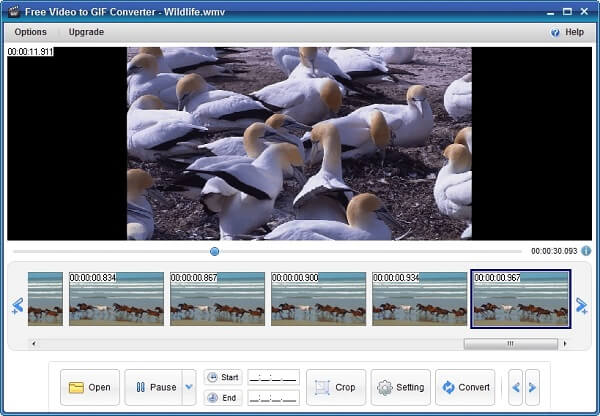
Task: Click the previous frames arrow beside the thumbnail strip
Action: 17,305
